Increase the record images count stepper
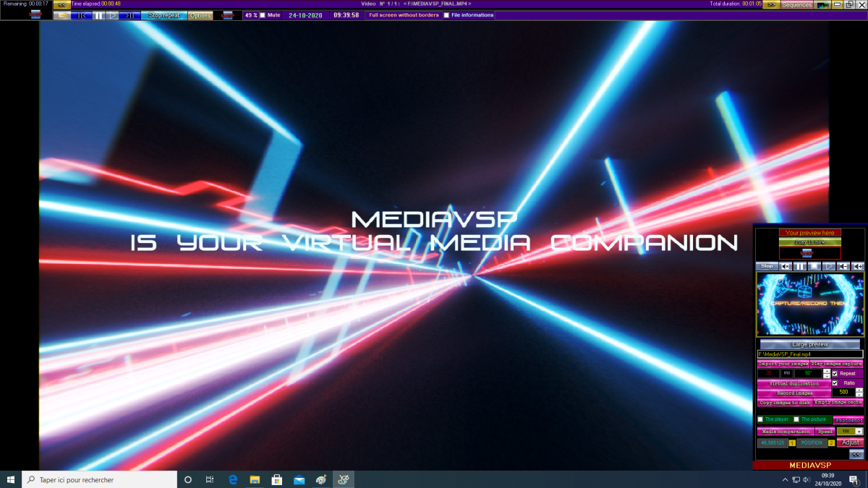Viewport: 868px width, 488px height. 859,390
